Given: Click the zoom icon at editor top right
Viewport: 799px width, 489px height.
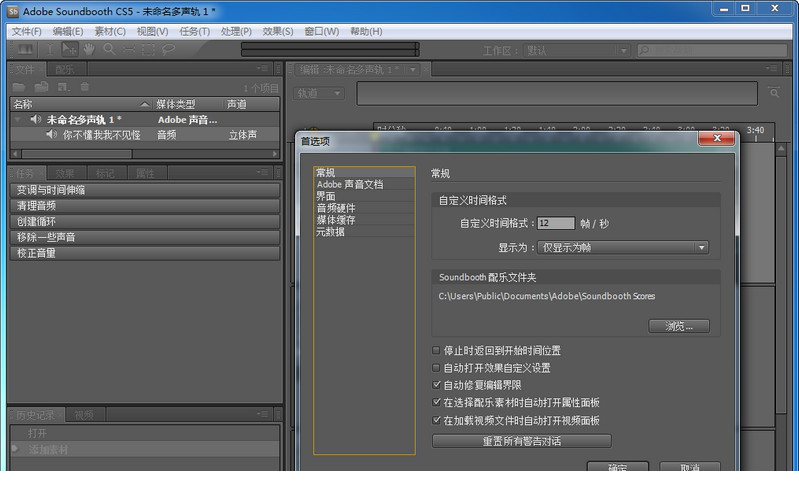Looking at the screenshot, I should (x=774, y=93).
